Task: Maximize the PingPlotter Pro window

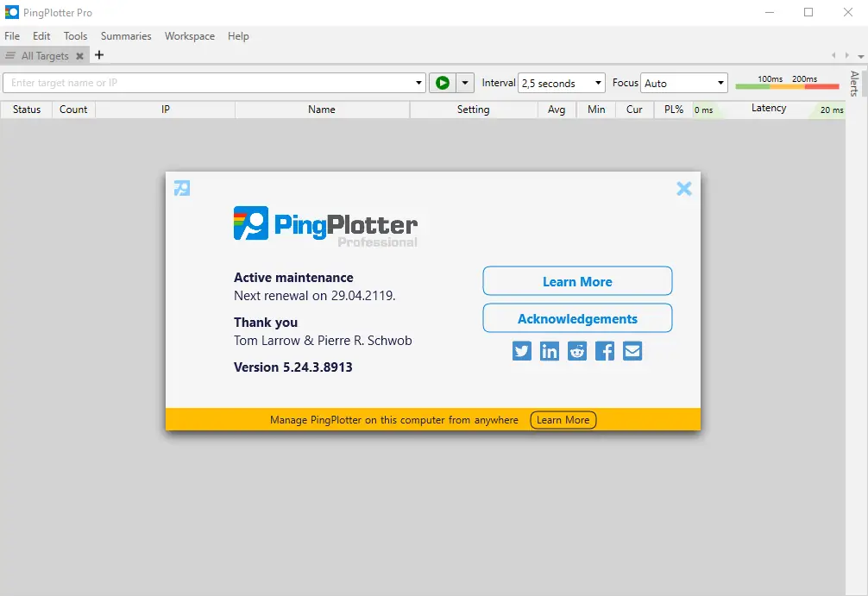Action: pos(808,12)
